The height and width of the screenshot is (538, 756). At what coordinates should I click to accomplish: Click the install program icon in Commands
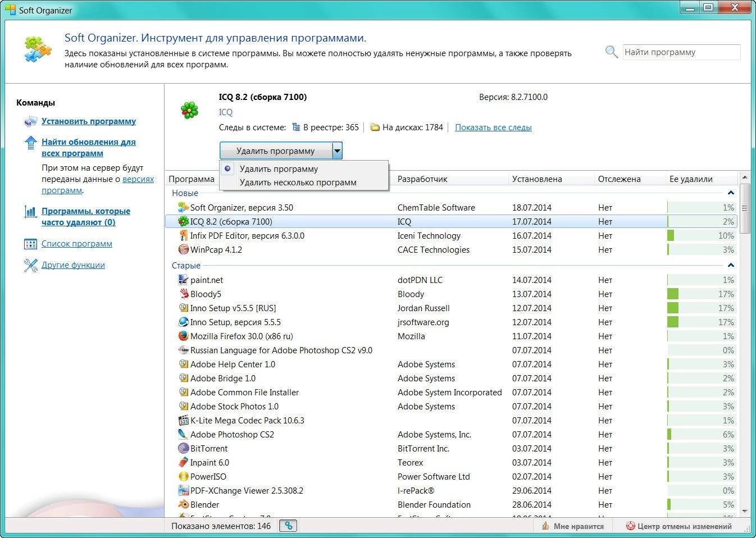pos(30,121)
